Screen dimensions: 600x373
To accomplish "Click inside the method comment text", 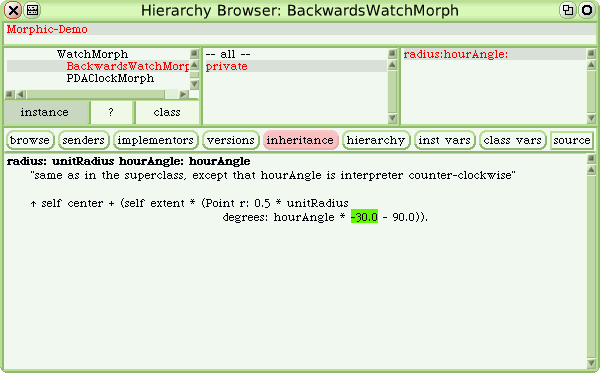I will pyautogui.click(x=273, y=175).
